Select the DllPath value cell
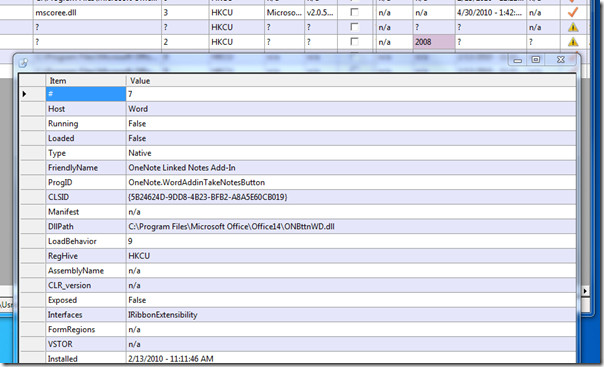604x367 pixels. click(351, 226)
